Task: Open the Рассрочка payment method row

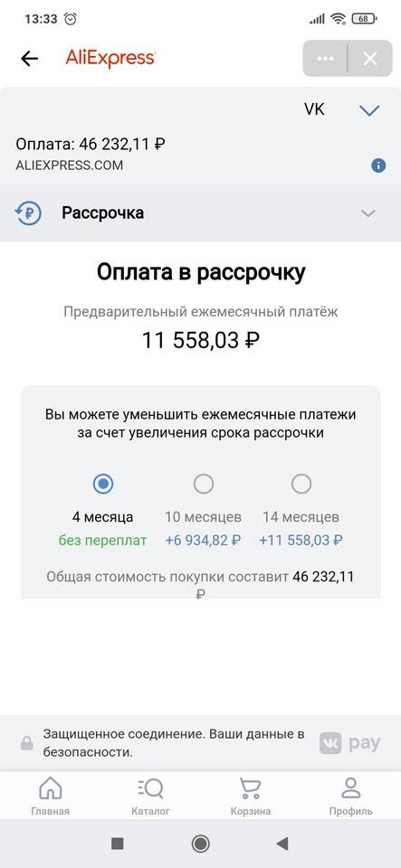Action: click(201, 213)
